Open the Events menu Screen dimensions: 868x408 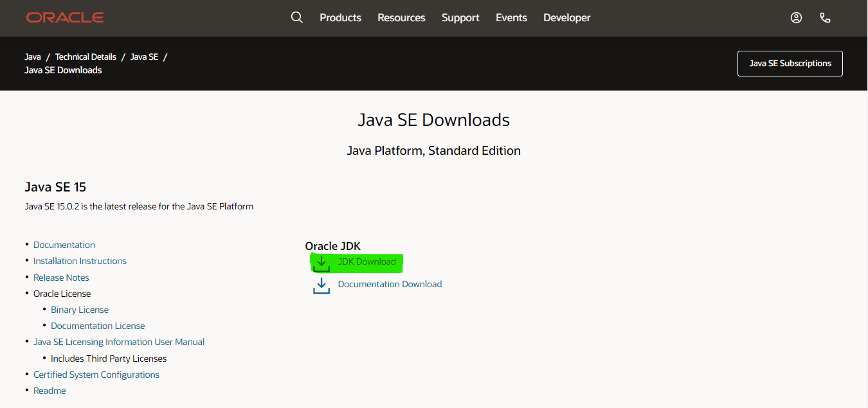click(x=511, y=18)
